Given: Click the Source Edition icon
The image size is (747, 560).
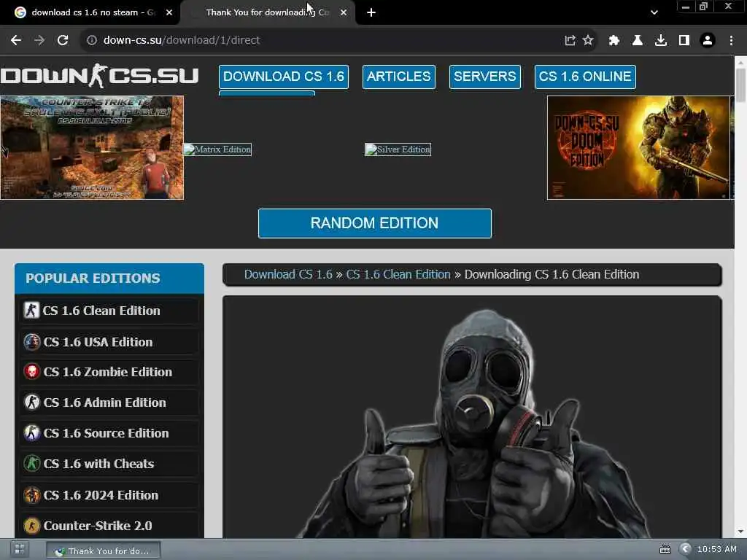Looking at the screenshot, I should click(x=32, y=433).
